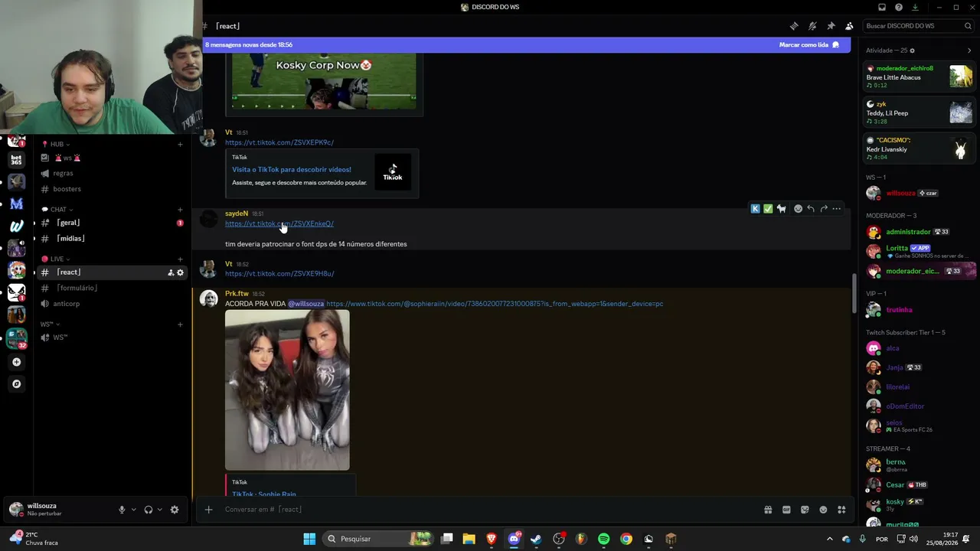Expand the Atividade panel with chevron
Viewport: 980px width, 551px height.
969,51
